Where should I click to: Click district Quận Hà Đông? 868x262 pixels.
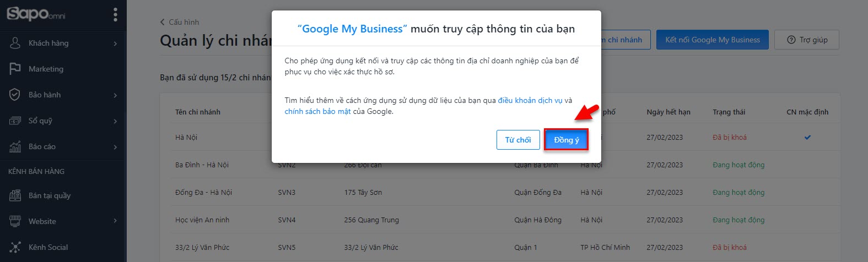pyautogui.click(x=538, y=220)
